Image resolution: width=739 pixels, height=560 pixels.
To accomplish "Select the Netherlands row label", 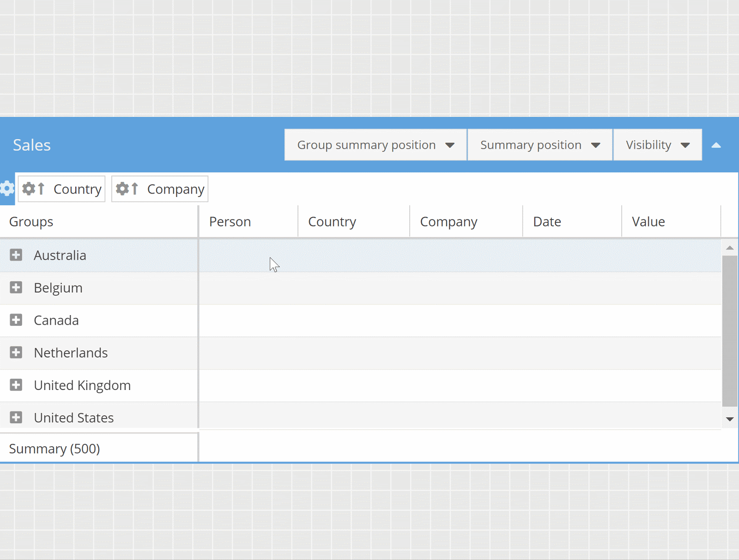I will point(71,353).
